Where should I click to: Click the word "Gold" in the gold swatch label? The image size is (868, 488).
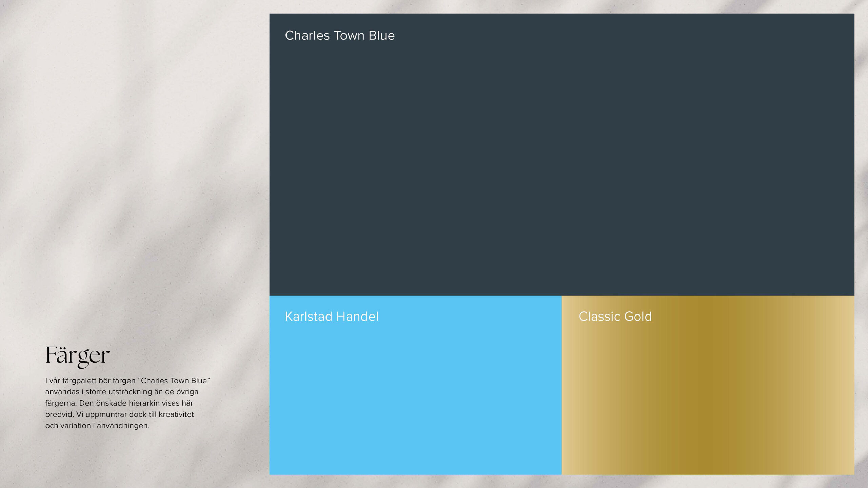[x=638, y=317]
